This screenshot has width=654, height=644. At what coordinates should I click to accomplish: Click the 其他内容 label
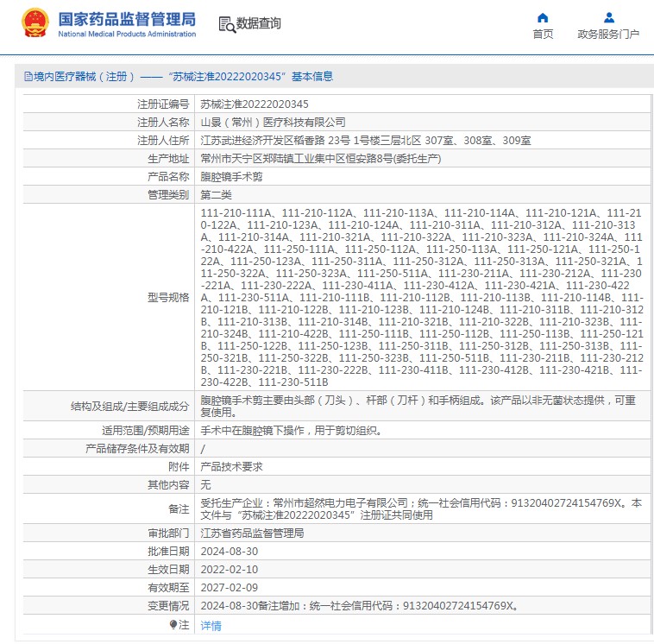click(x=168, y=485)
